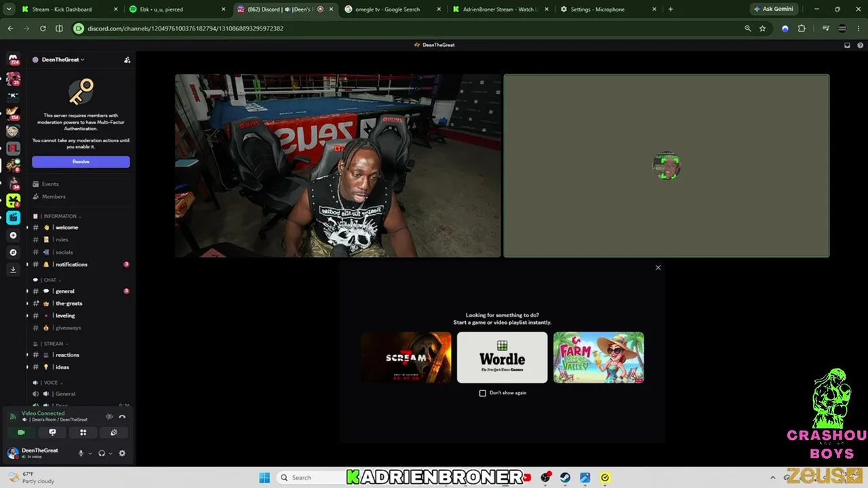Viewport: 868px width, 488px height.
Task: Open output device options arrow
Action: click(111, 453)
